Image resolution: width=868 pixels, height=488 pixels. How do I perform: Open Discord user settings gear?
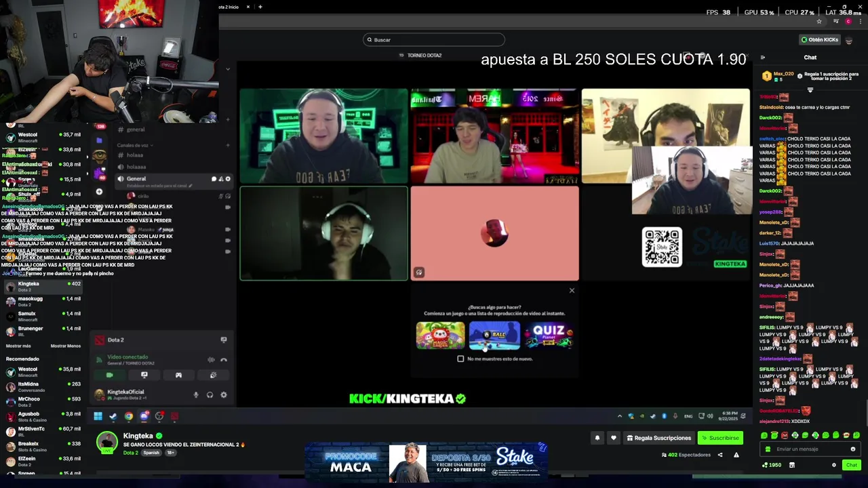pyautogui.click(x=223, y=394)
